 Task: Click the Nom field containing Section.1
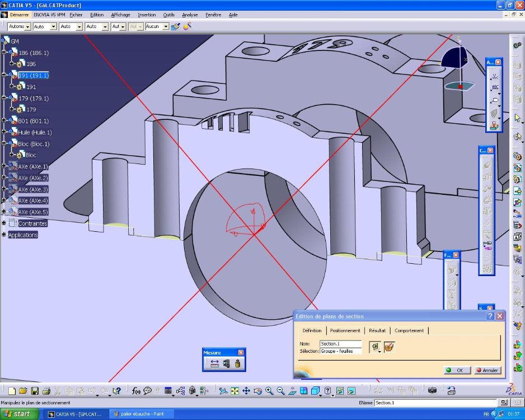[x=340, y=344]
